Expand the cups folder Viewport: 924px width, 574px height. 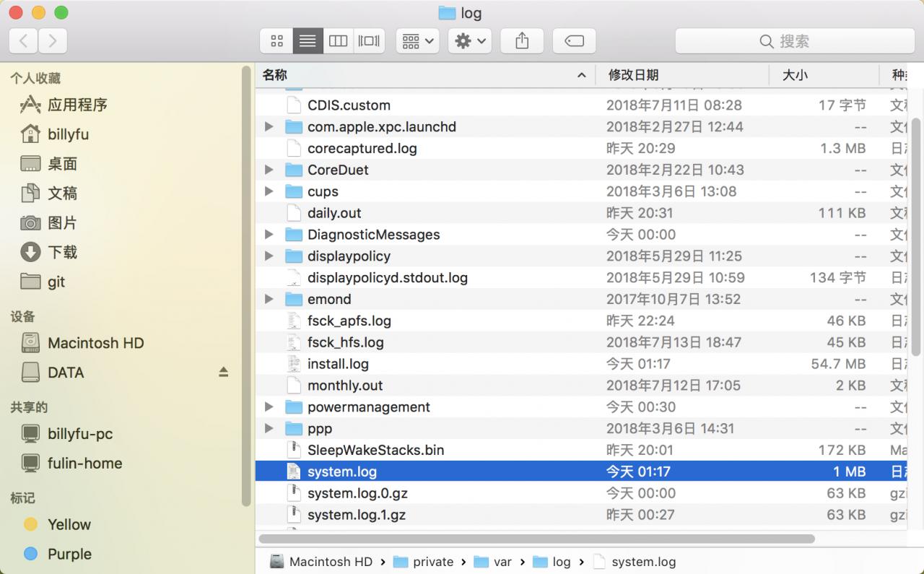[269, 191]
